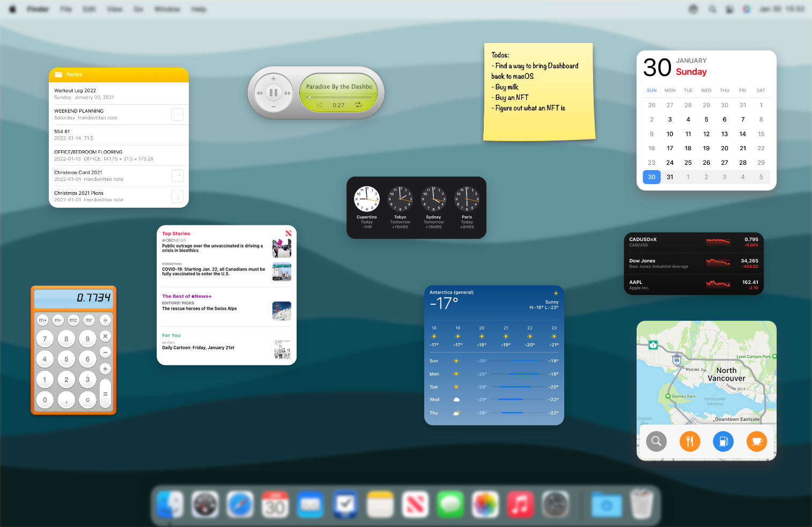This screenshot has width=812, height=527.
Task: Open Messages from the Dock
Action: [450, 504]
